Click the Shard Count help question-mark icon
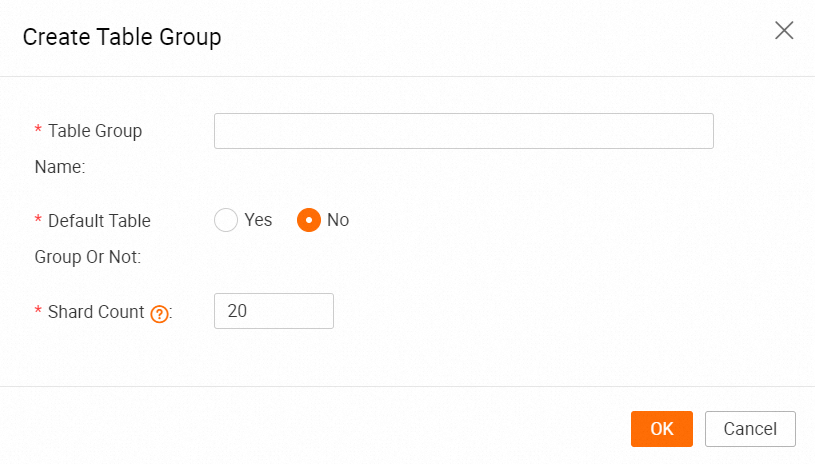Image resolution: width=815 pixels, height=464 pixels. [158, 313]
